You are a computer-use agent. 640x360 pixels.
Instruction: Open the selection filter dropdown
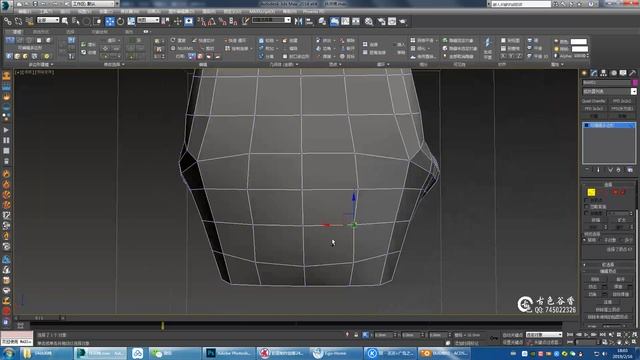click(x=48, y=20)
